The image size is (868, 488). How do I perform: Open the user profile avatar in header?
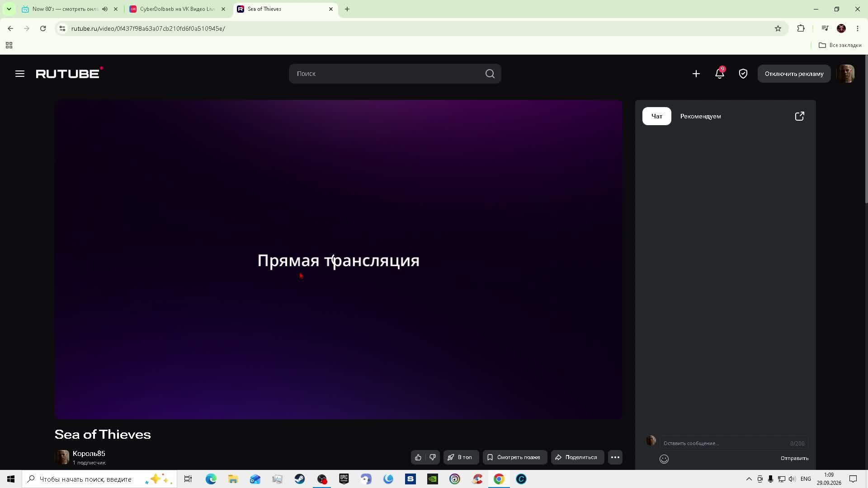(x=845, y=74)
